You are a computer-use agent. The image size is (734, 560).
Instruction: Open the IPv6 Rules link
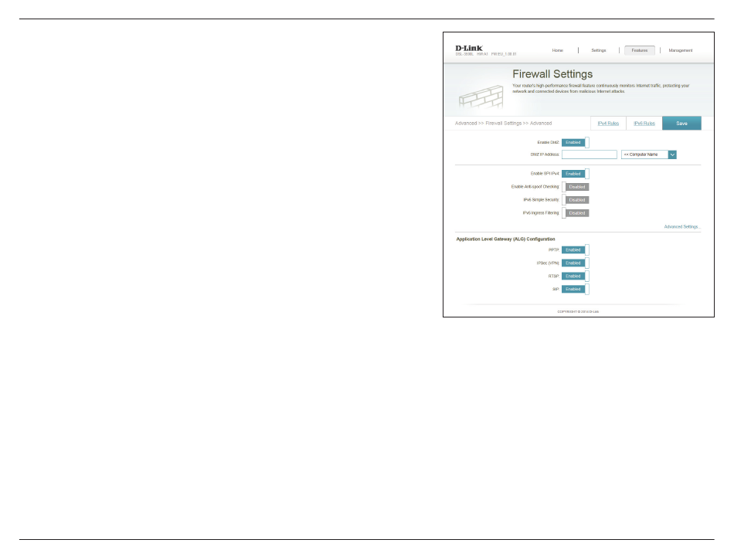644,124
